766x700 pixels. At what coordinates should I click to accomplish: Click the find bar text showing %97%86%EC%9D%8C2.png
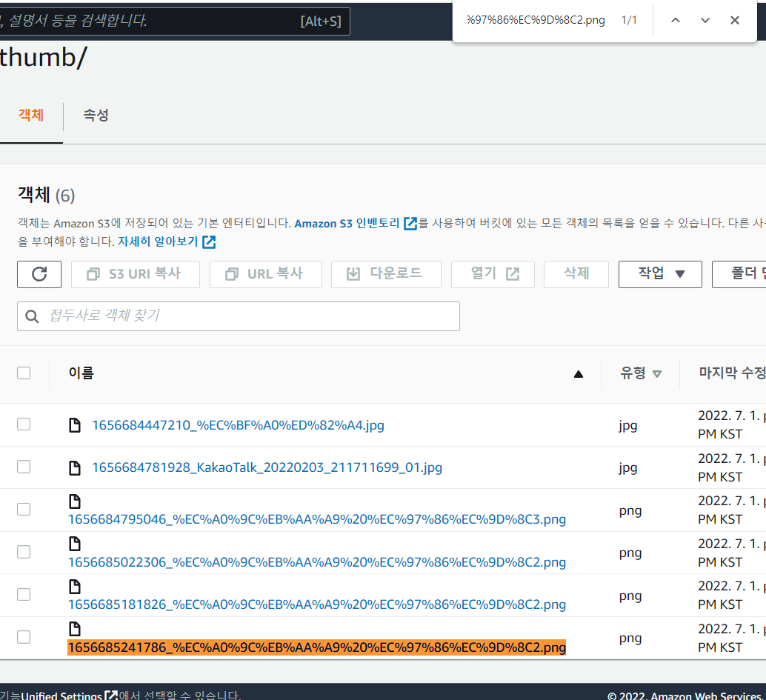point(536,20)
